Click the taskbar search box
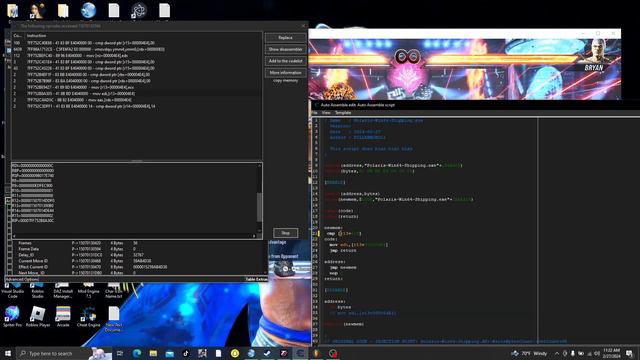This screenshot has height=360, width=640. coord(64,353)
